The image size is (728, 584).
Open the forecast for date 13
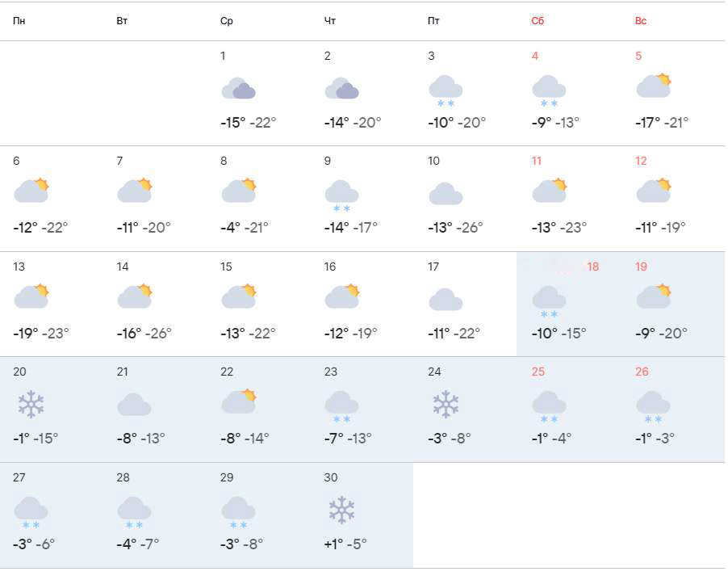click(x=19, y=267)
